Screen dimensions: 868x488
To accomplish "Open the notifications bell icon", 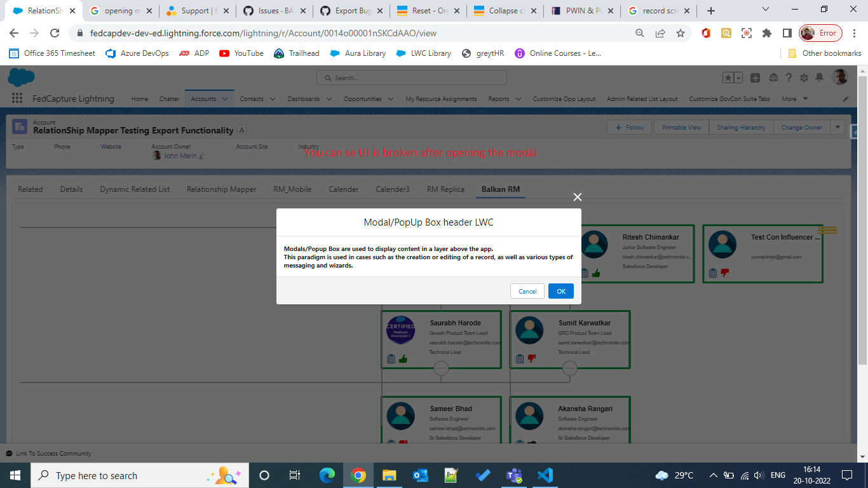I will click(819, 77).
